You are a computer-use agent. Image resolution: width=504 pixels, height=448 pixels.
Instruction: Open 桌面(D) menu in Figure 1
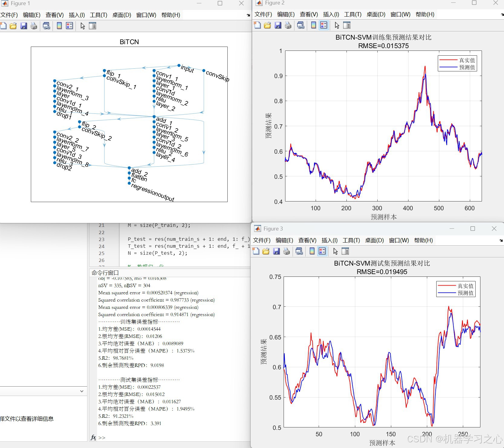click(x=122, y=15)
